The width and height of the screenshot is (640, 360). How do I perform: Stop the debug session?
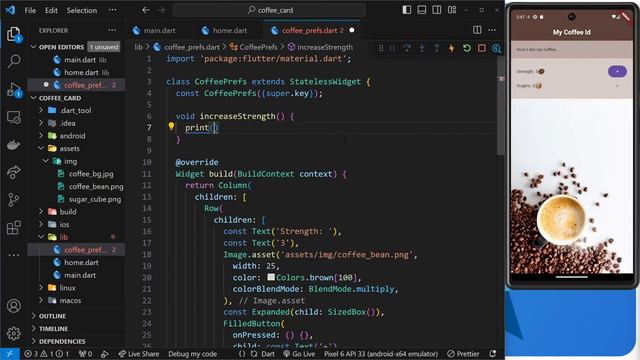point(482,48)
